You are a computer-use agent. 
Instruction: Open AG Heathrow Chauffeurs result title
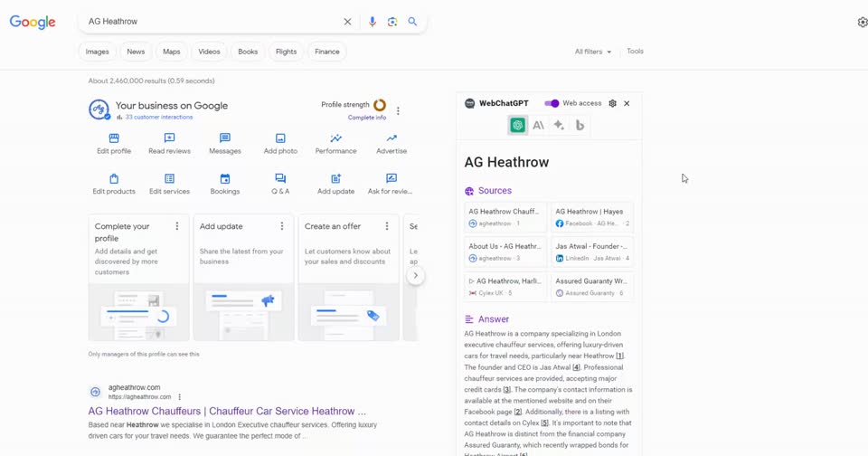point(227,411)
